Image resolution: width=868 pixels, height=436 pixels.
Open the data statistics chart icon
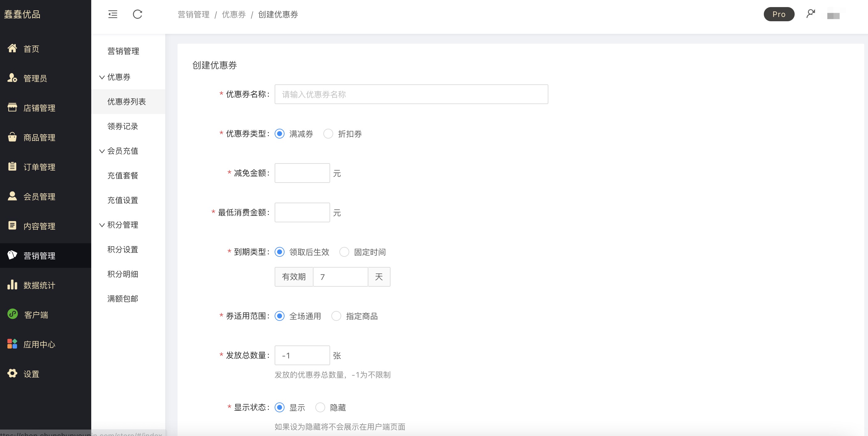12,285
